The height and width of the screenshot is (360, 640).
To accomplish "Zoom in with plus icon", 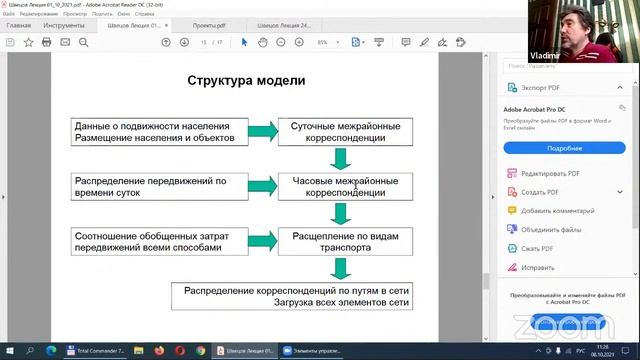I will tap(299, 42).
